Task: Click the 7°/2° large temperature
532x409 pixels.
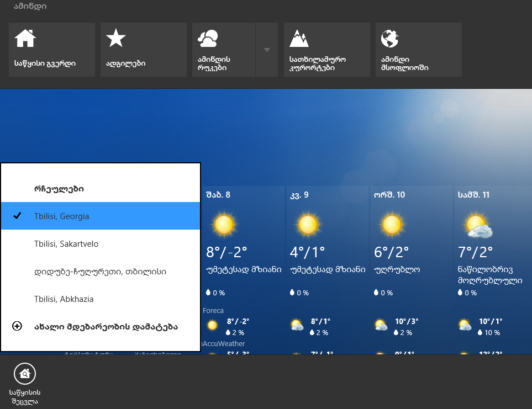Action: (x=475, y=252)
